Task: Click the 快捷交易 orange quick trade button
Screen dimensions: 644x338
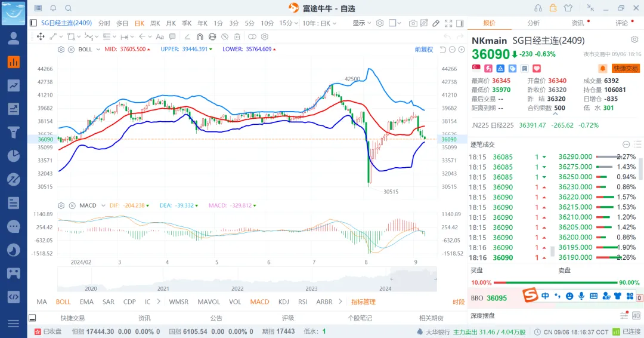Action: point(626,68)
